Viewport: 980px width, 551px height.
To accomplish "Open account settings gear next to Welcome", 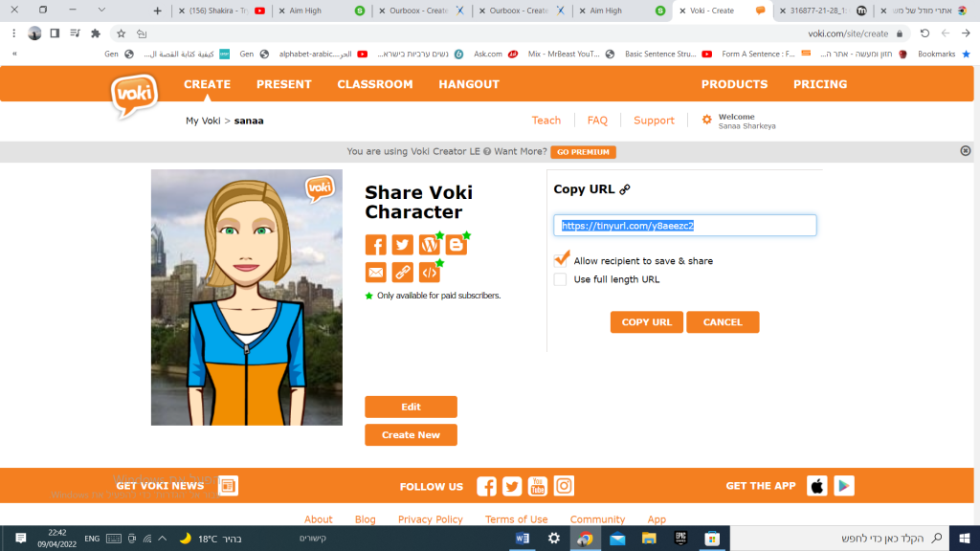I will pyautogui.click(x=706, y=120).
